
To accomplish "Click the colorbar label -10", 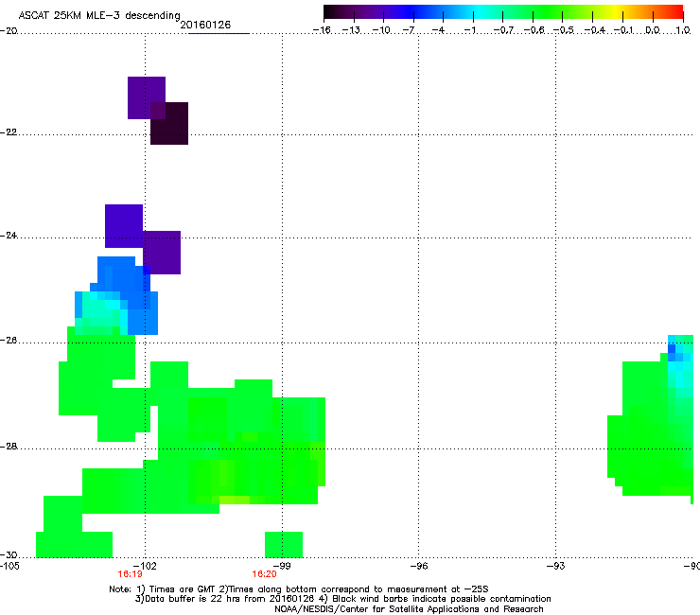I will click(x=381, y=30).
